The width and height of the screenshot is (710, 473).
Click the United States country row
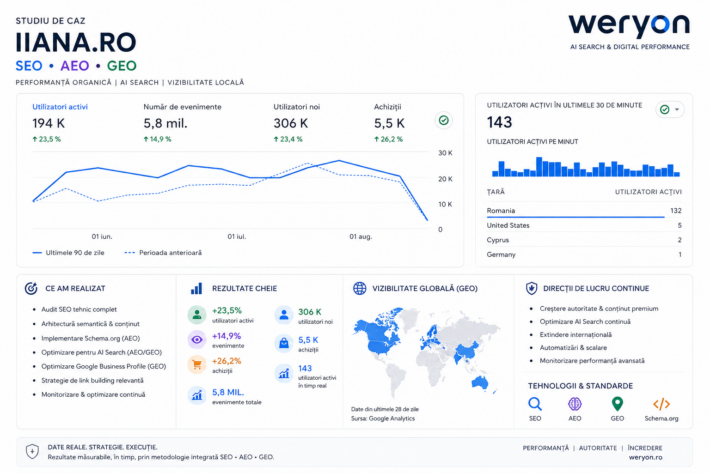584,225
